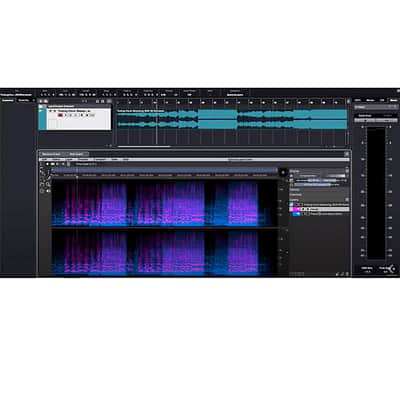Click the setup icon right of project ruler

pos(348,101)
